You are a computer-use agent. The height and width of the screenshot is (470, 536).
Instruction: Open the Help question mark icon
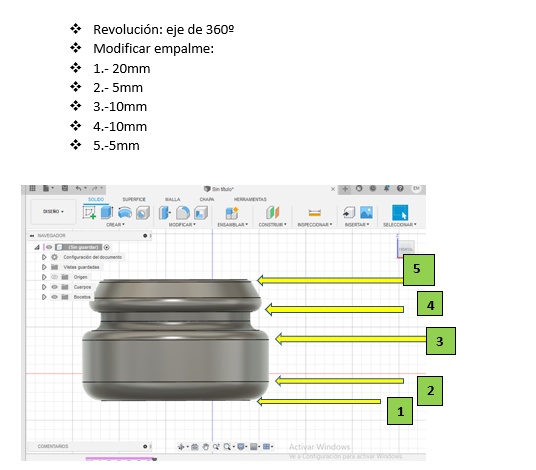tap(400, 188)
